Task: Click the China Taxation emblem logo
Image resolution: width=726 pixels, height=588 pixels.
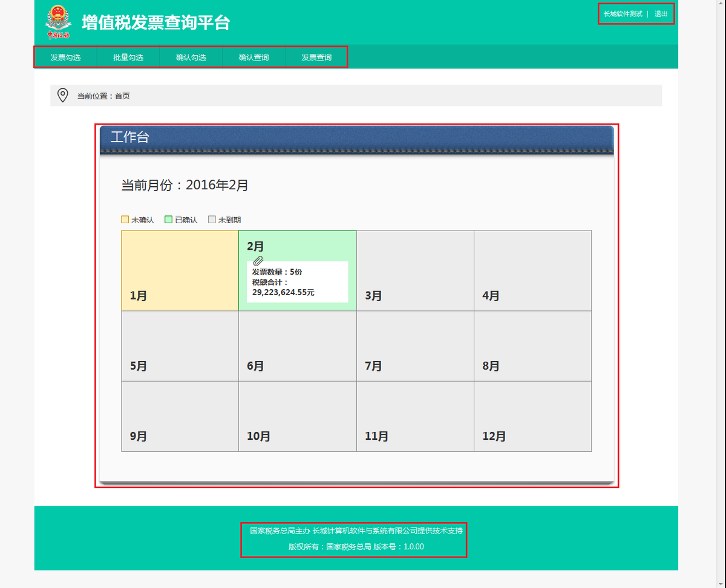Action: (x=57, y=20)
